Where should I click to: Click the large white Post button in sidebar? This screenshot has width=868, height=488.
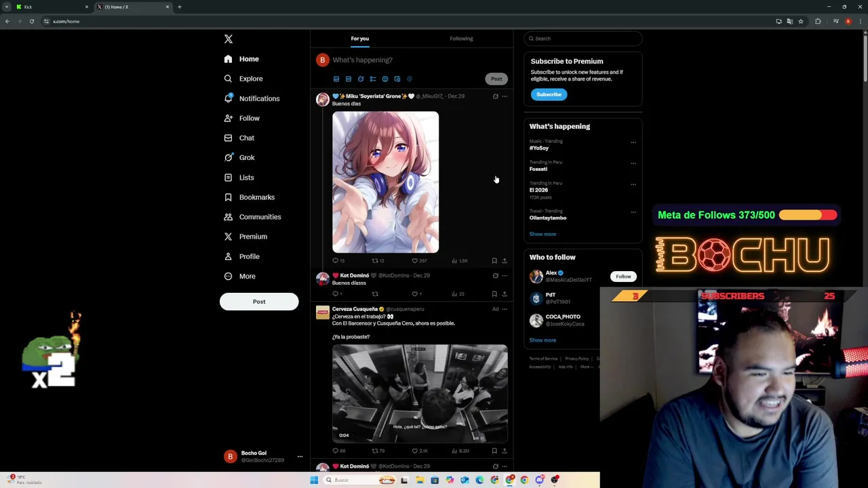[259, 302]
